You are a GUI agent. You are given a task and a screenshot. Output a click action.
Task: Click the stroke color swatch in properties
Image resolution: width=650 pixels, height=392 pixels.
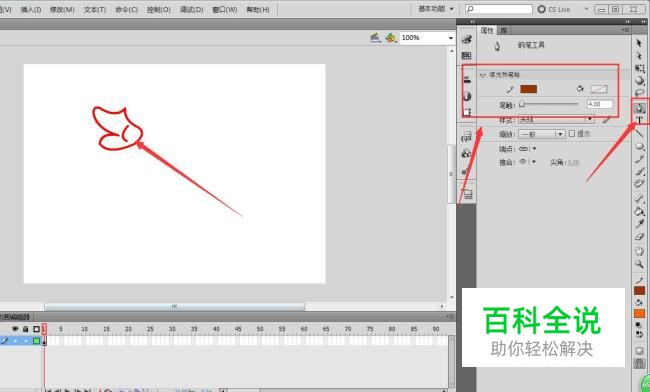click(529, 89)
